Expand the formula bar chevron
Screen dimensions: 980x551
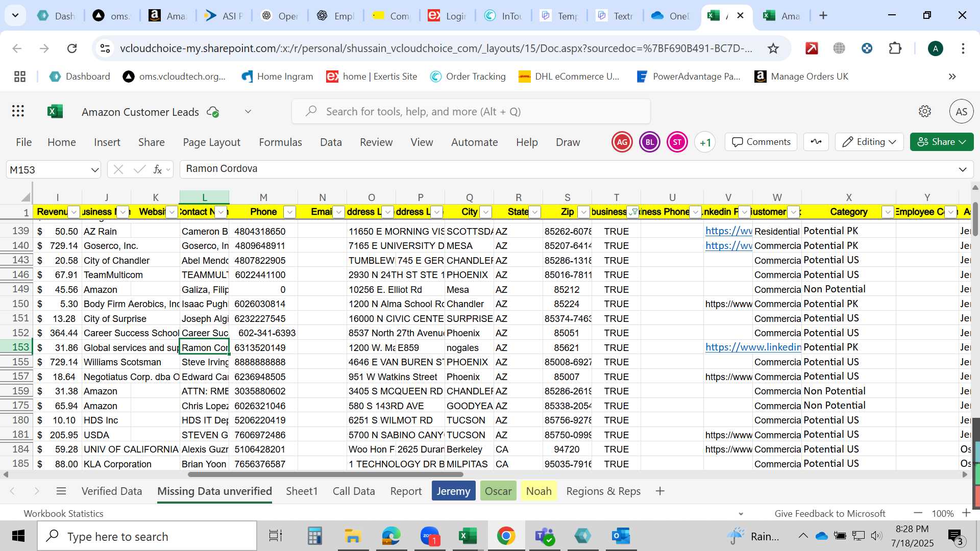tap(963, 169)
